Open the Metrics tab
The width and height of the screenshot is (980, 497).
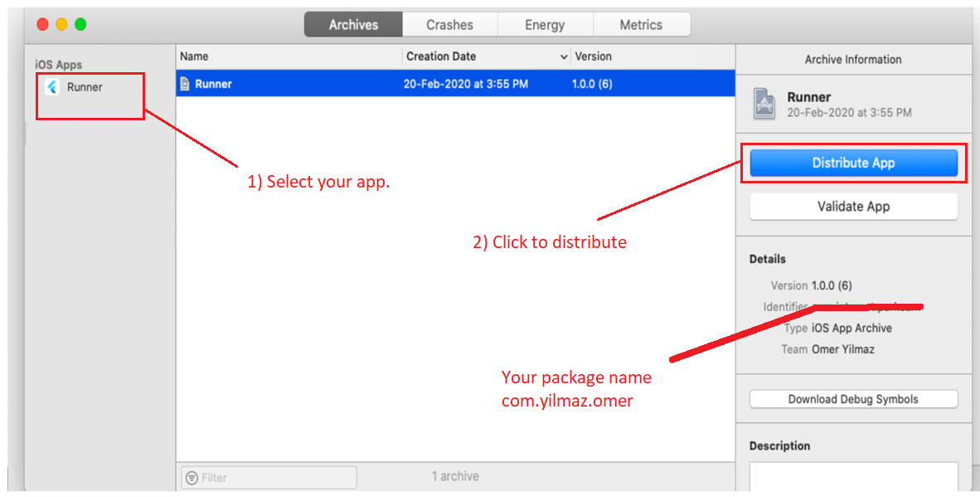[x=641, y=25]
